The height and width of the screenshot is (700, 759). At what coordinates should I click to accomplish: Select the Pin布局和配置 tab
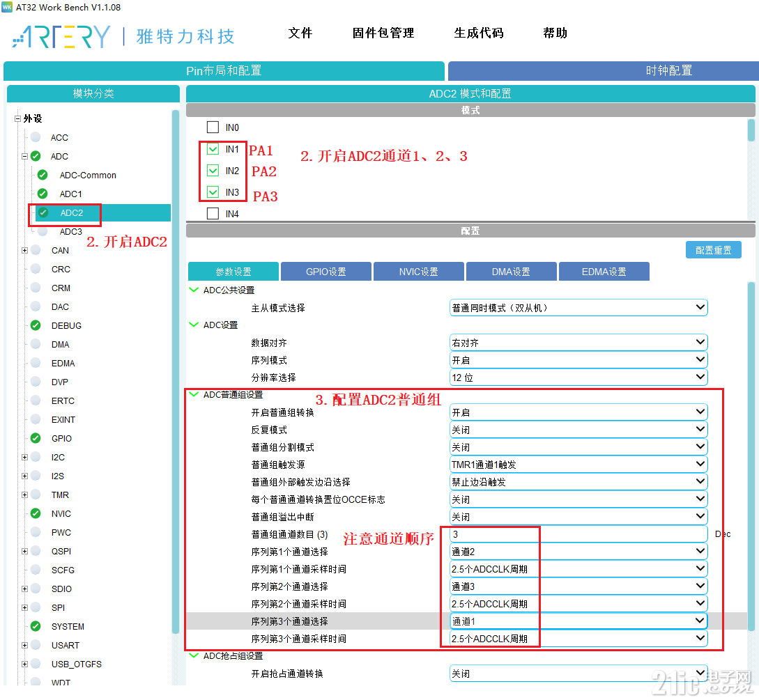(224, 70)
